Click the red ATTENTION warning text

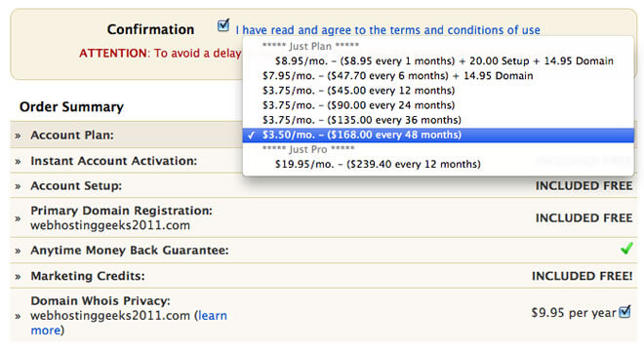[160, 54]
